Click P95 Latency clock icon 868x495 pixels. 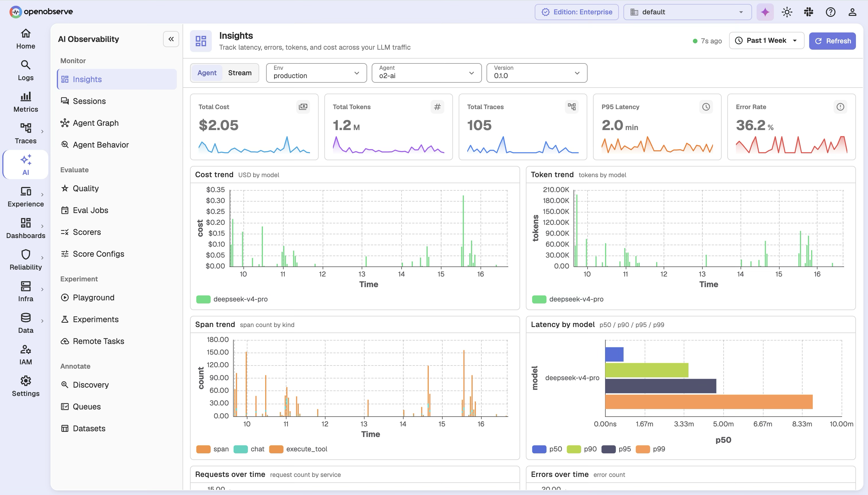[x=706, y=107]
